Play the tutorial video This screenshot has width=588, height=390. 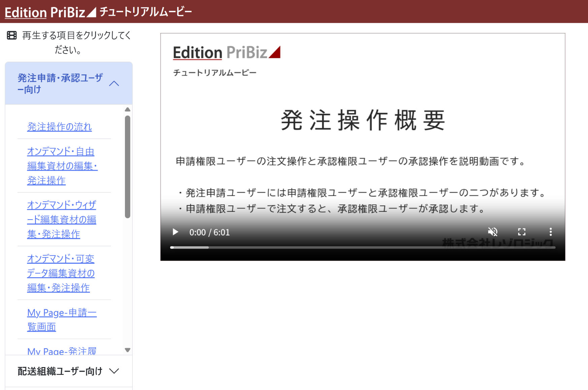click(175, 232)
